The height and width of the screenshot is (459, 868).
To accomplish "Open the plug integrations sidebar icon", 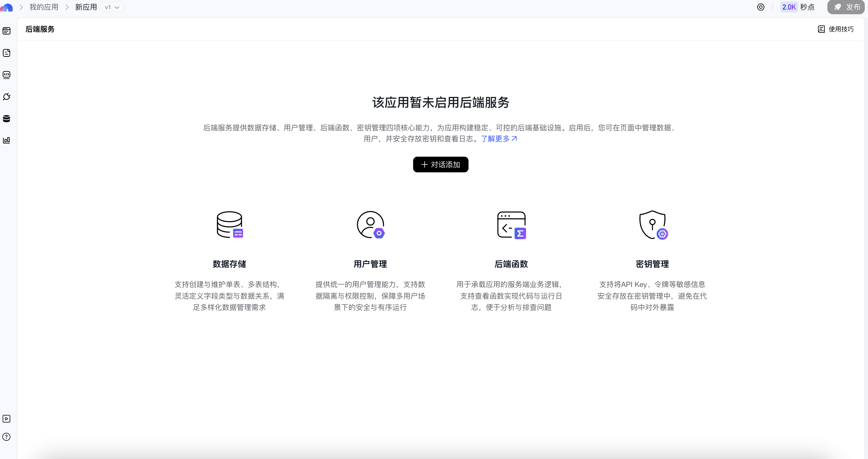I will (6, 97).
